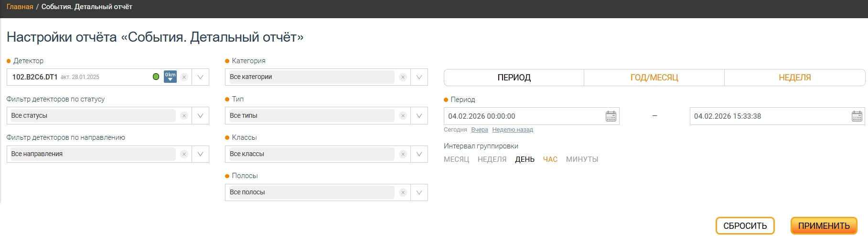Expand the Тип dropdown
868x236 pixels.
coord(419,116)
